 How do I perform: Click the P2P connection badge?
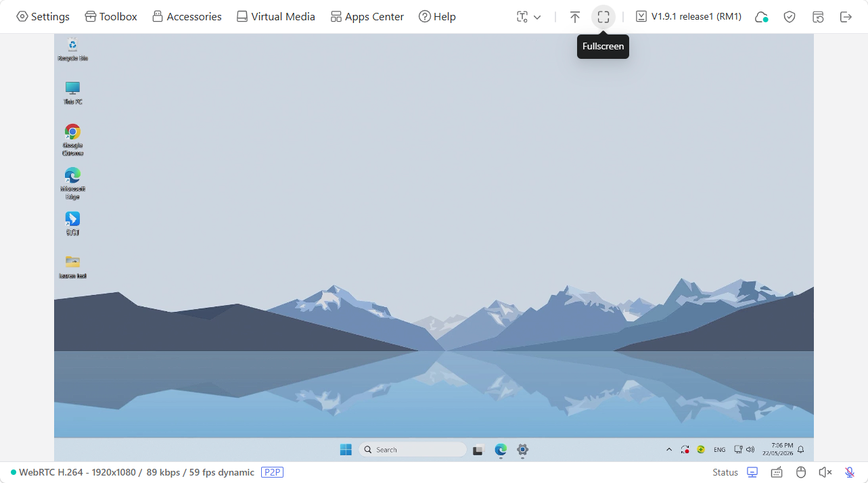[x=272, y=472]
